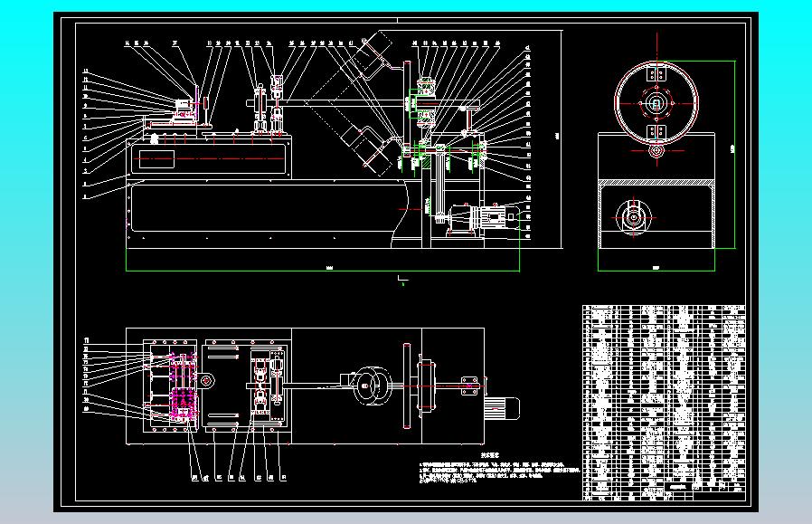Select the motor in the plan view
The image size is (812, 524).
502,408
